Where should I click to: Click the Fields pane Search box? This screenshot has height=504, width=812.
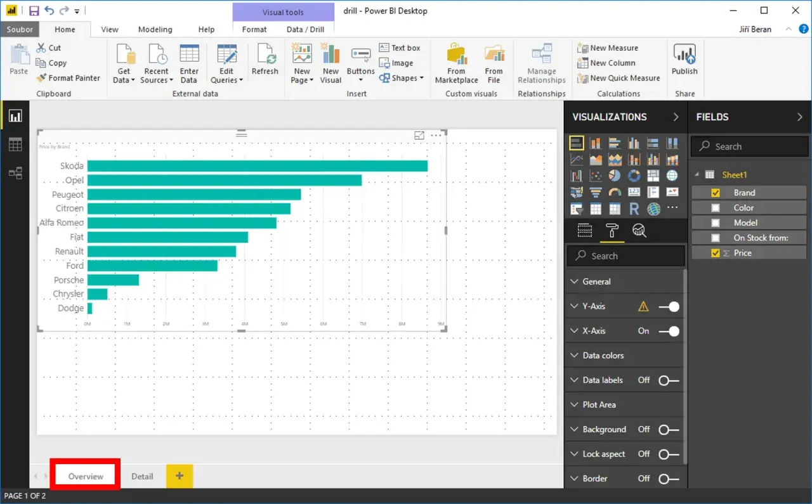click(750, 146)
